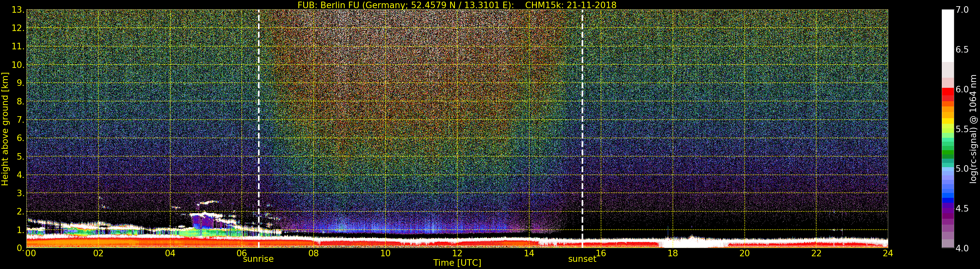Pick the red colorbar segment beside 6.0
Image resolution: width=980 pixels, height=269 pixels.
pyautogui.click(x=948, y=92)
